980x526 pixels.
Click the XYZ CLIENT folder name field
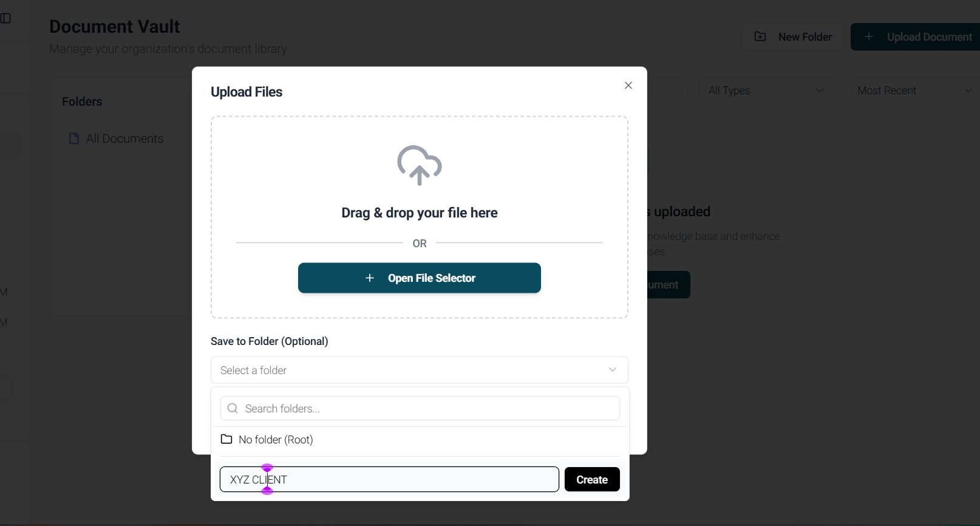(x=389, y=479)
